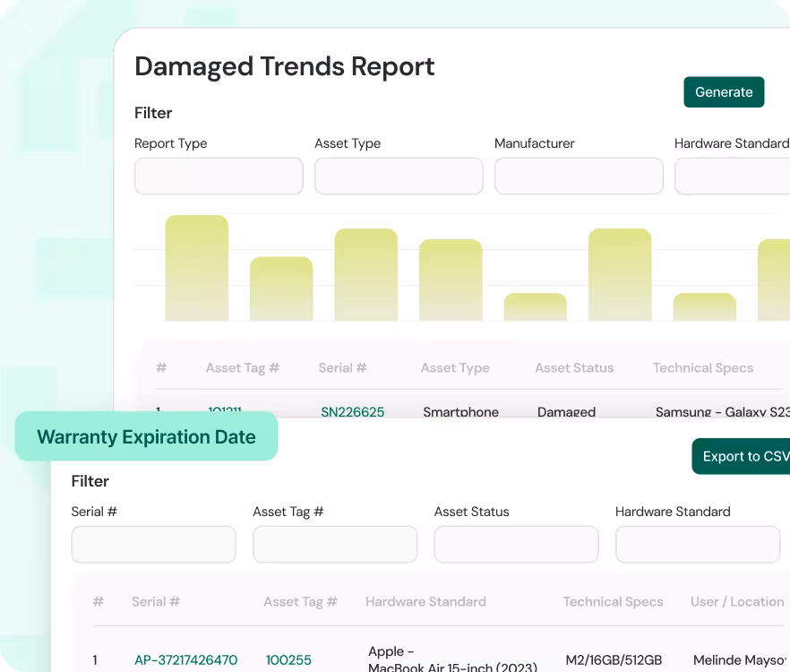Click Asset Status column header in damaged table
Image resolution: width=790 pixels, height=672 pixels.
tap(574, 367)
